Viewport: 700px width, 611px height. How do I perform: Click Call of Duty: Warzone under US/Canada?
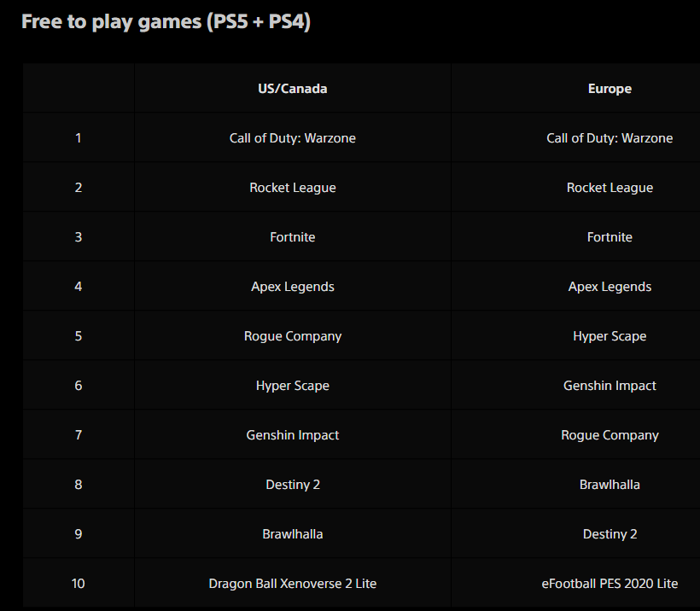point(293,138)
